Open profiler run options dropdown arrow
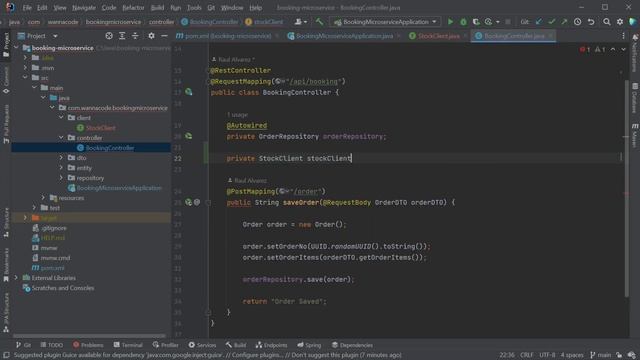 (498, 22)
